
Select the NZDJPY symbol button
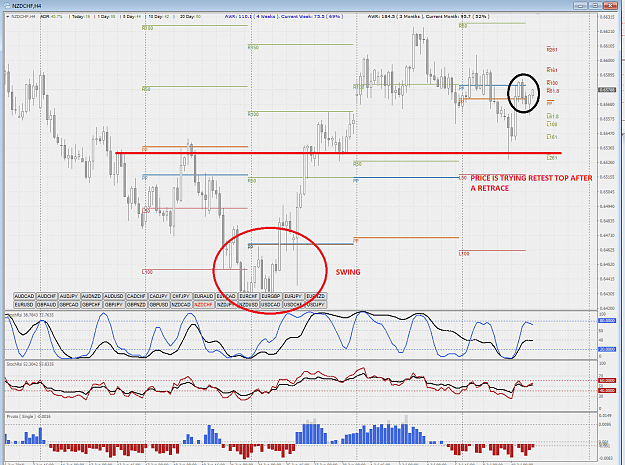(226, 305)
